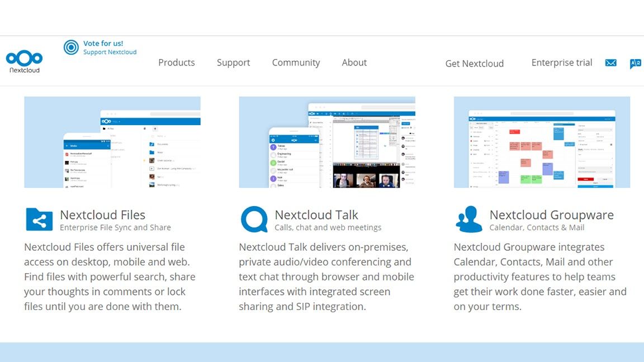This screenshot has width=644, height=362.
Task: Click the Vote for us bullseye icon
Action: click(70, 47)
